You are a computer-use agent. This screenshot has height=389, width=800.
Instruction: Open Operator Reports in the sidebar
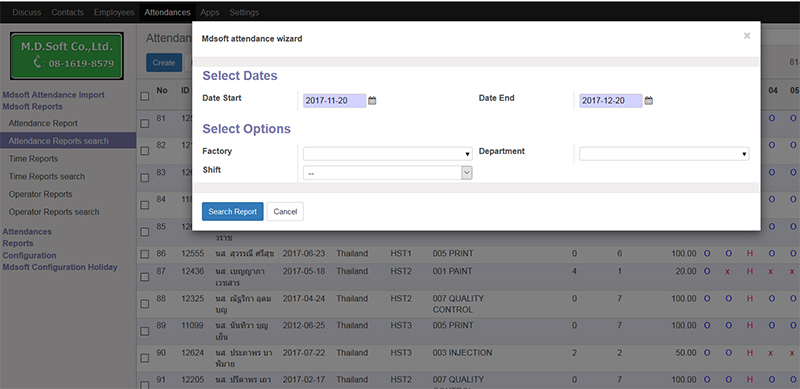[40, 194]
